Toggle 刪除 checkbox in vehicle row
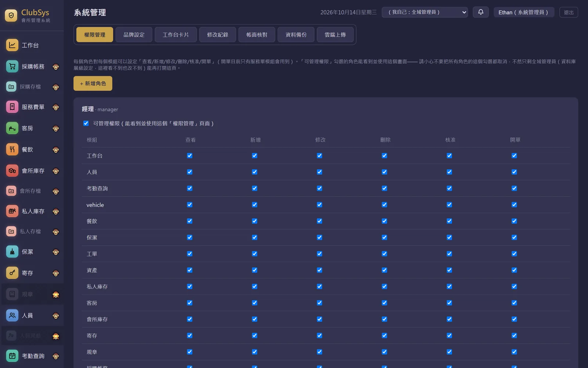Viewport: 588px width, 368px height. [x=384, y=205]
